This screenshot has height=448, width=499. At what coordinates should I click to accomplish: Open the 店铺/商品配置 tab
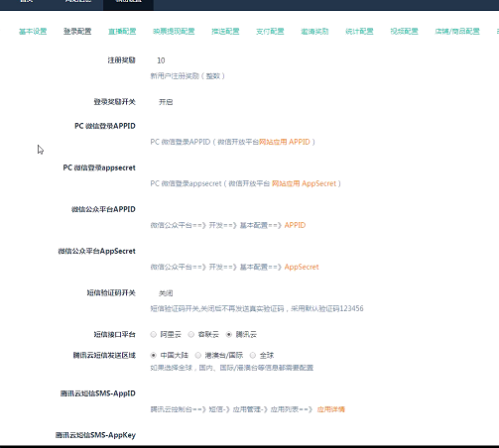(457, 32)
